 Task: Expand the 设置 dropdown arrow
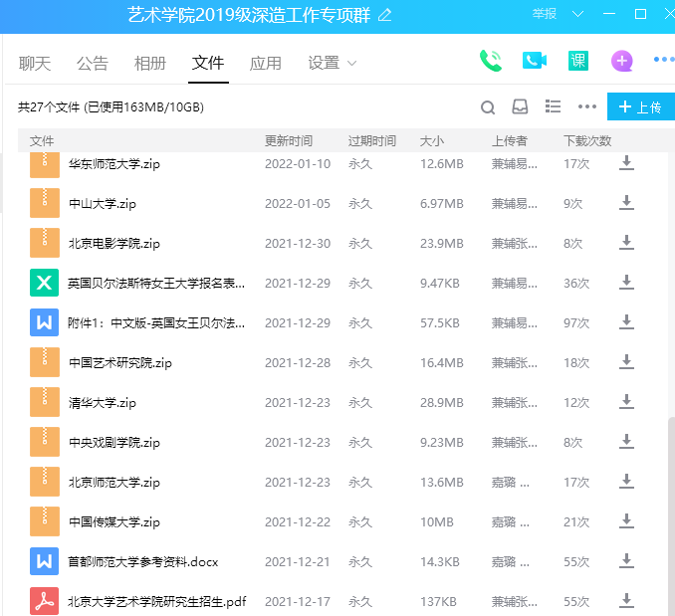351,64
